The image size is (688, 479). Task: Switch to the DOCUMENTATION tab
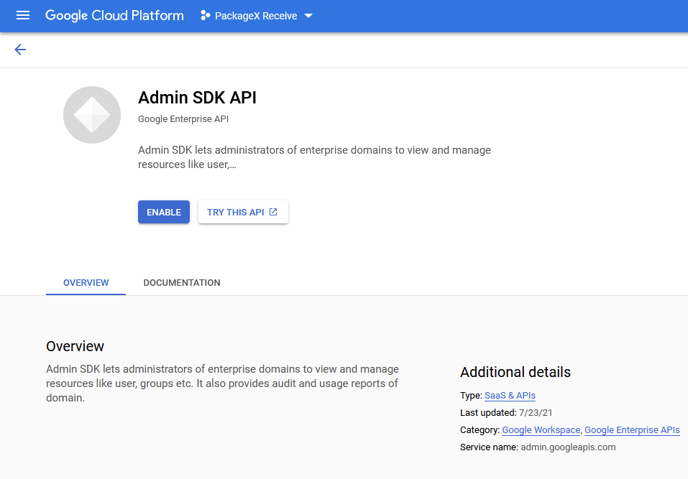click(182, 283)
